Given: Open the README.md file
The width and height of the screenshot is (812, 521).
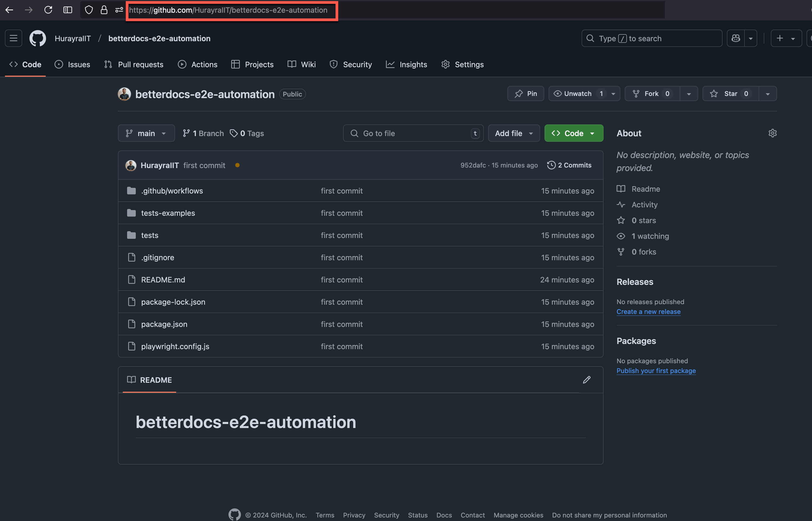Looking at the screenshot, I should pyautogui.click(x=163, y=279).
